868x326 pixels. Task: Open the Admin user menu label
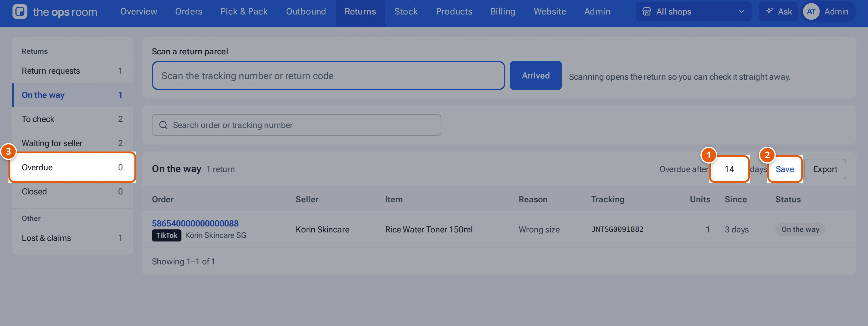click(x=836, y=12)
